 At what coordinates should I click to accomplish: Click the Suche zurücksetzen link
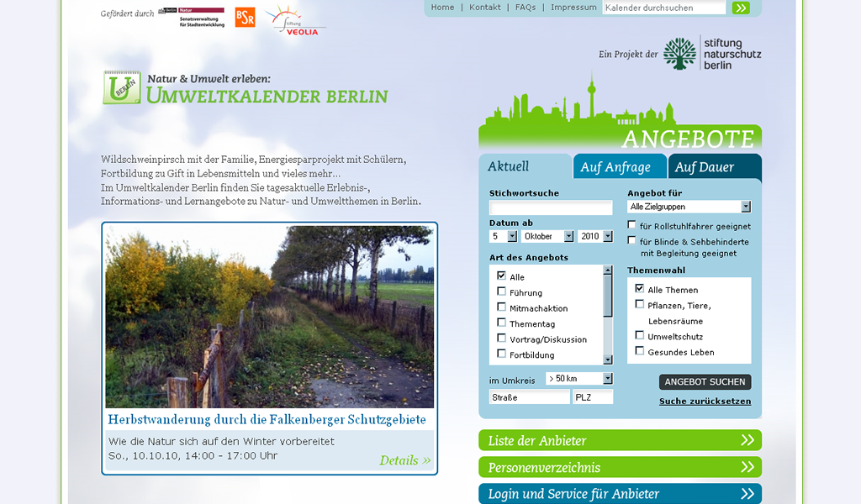pyautogui.click(x=705, y=401)
